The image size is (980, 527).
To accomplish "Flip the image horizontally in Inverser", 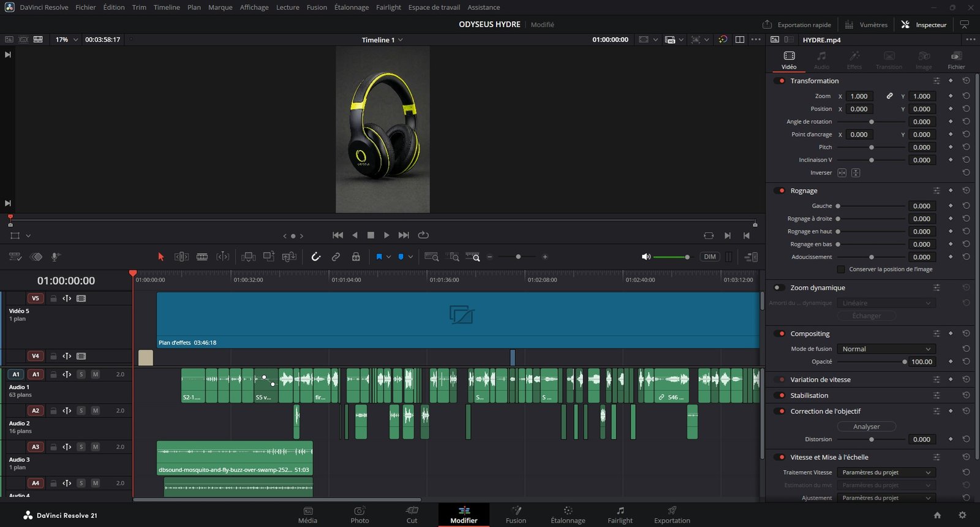I will [x=842, y=173].
